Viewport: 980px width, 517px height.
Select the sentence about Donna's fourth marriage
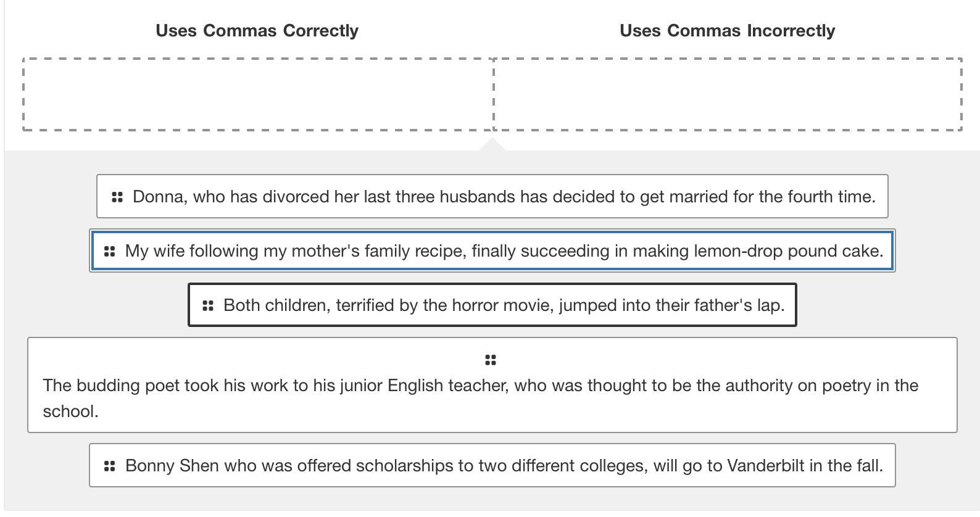(x=504, y=197)
